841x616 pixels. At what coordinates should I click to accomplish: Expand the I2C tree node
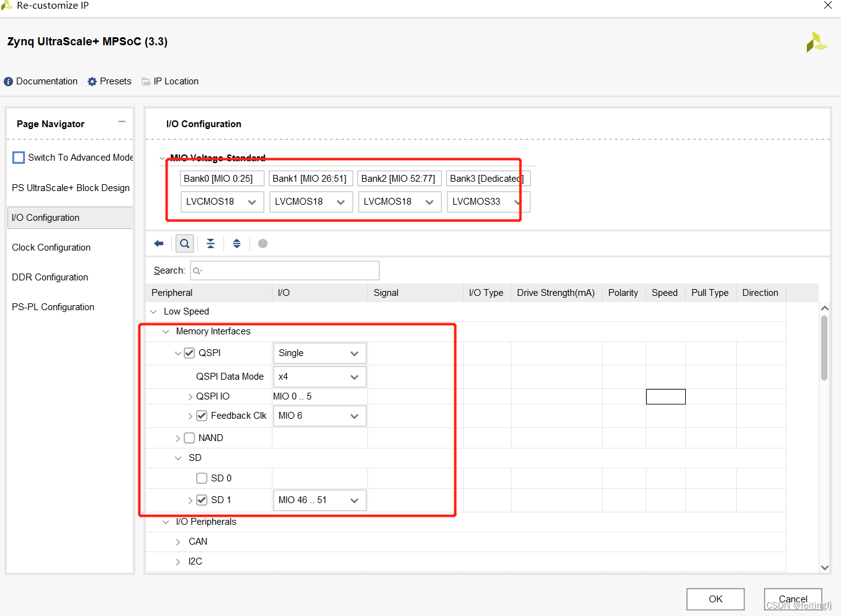pos(178,561)
